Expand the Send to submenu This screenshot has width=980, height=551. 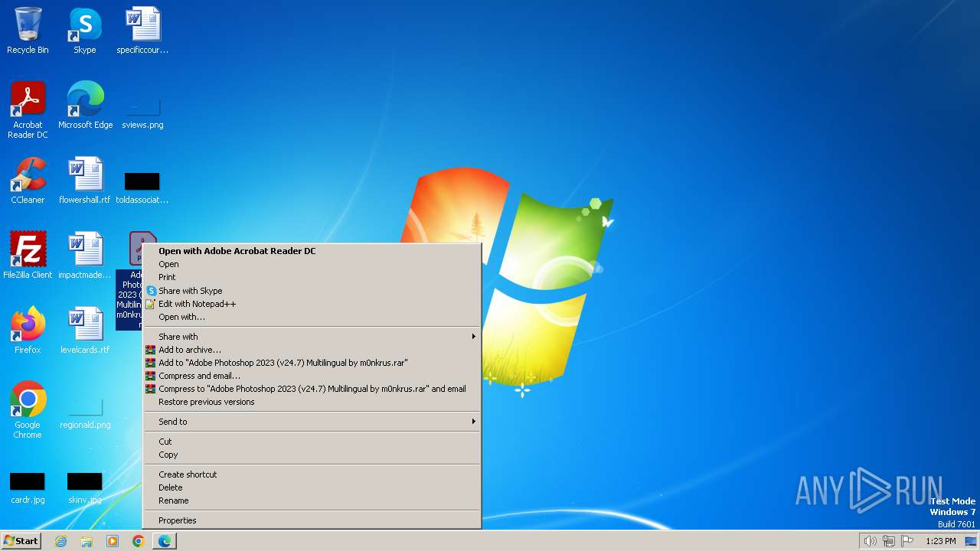(x=312, y=422)
